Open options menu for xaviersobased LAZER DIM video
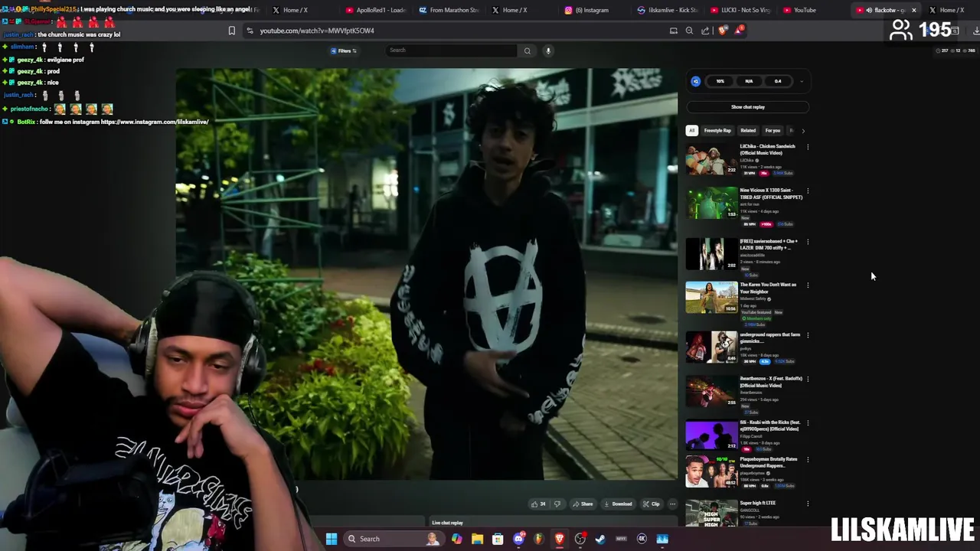This screenshot has height=551, width=980. coord(808,242)
